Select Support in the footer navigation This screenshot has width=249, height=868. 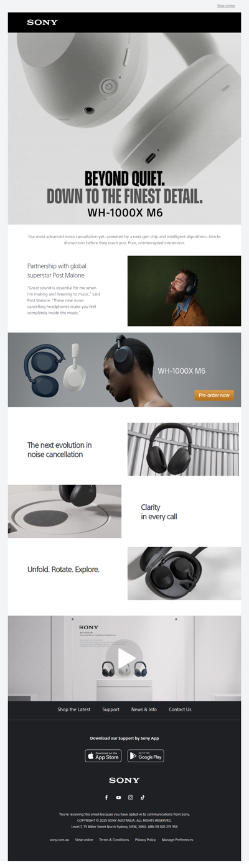coord(111,709)
